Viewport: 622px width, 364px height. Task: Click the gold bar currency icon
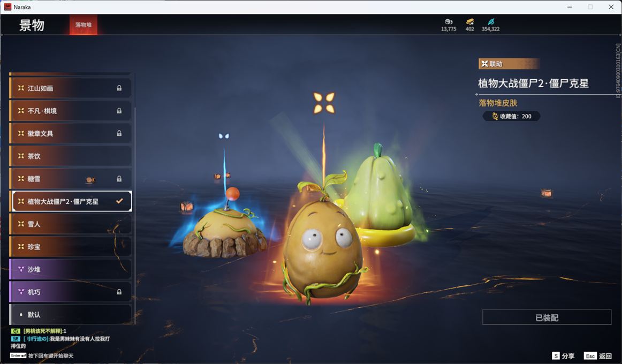469,21
